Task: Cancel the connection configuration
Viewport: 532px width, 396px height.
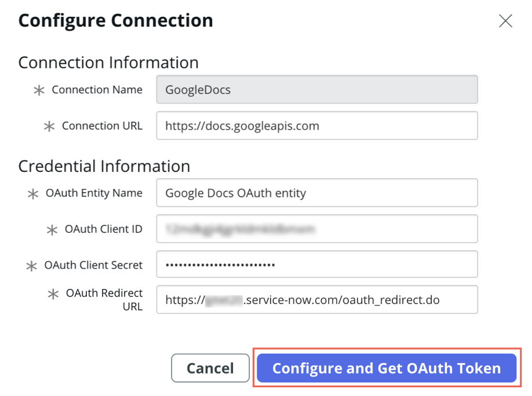Action: pos(210,368)
